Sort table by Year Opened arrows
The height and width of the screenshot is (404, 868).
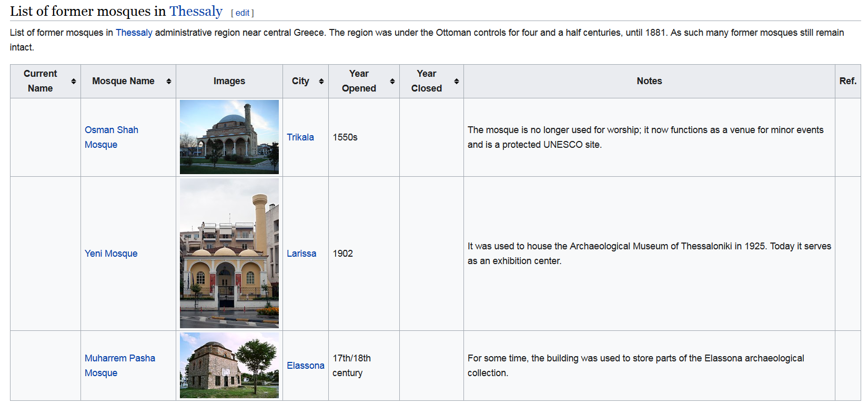pyautogui.click(x=392, y=81)
